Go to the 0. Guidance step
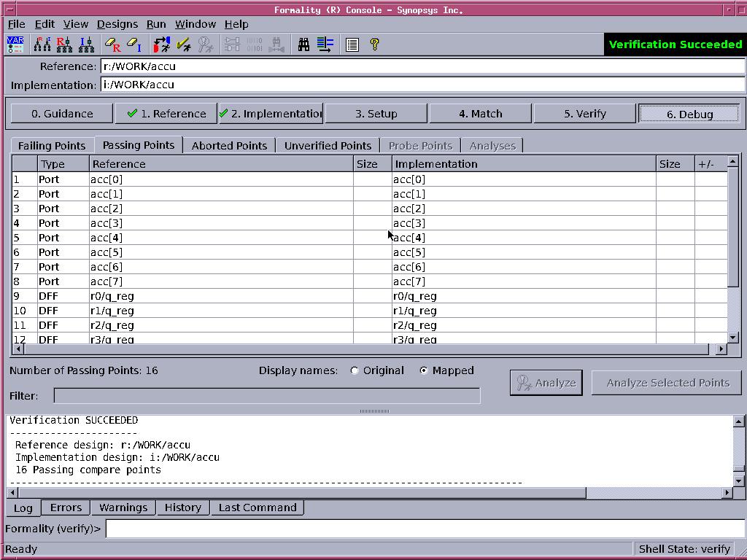 point(62,114)
